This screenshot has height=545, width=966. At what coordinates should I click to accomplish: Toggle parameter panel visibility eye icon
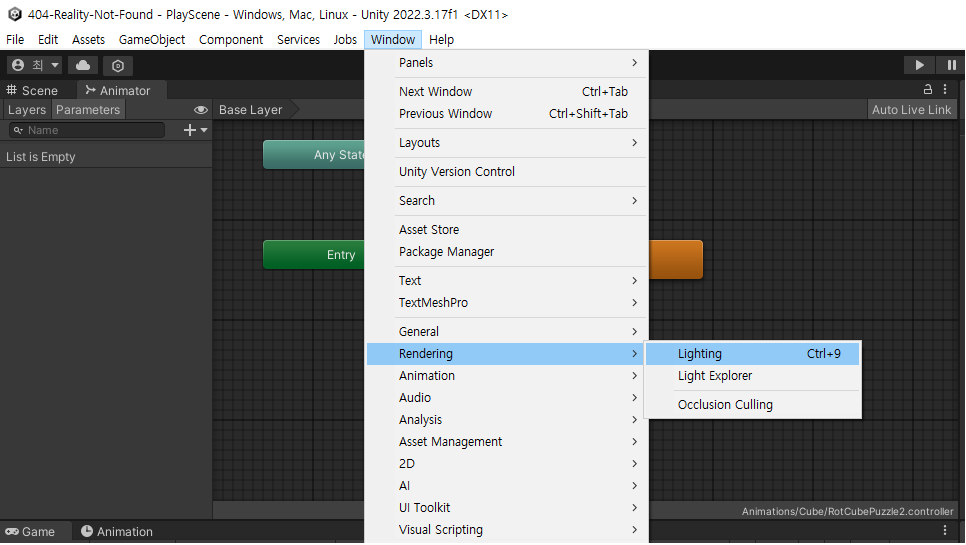[x=200, y=110]
